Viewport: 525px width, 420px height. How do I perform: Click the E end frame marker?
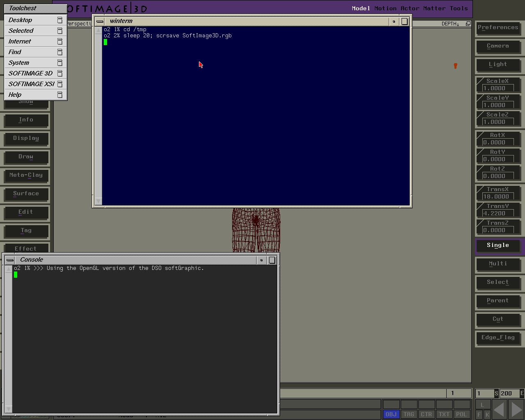522,393
